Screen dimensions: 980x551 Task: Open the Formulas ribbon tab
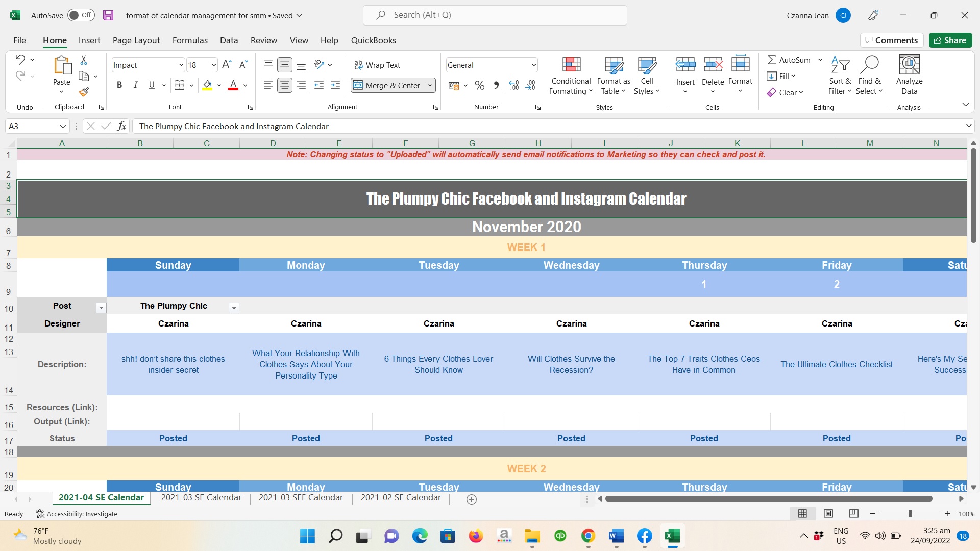tap(190, 40)
